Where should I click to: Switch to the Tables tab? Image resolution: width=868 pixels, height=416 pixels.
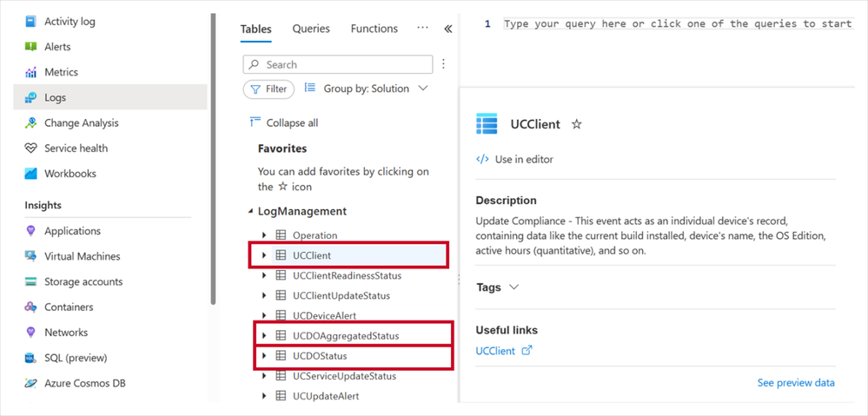(255, 29)
